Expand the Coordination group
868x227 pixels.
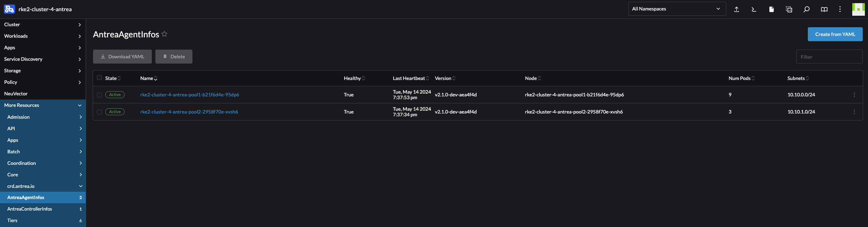tap(43, 163)
